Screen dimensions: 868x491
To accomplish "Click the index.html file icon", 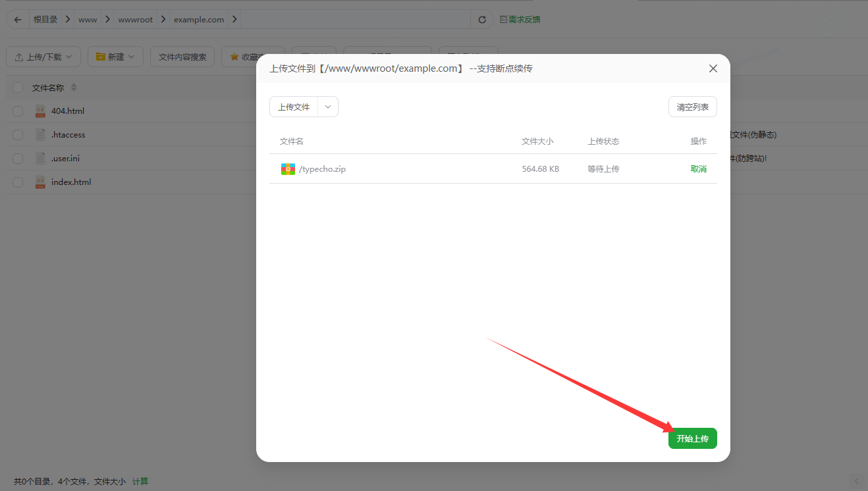I will tap(40, 182).
